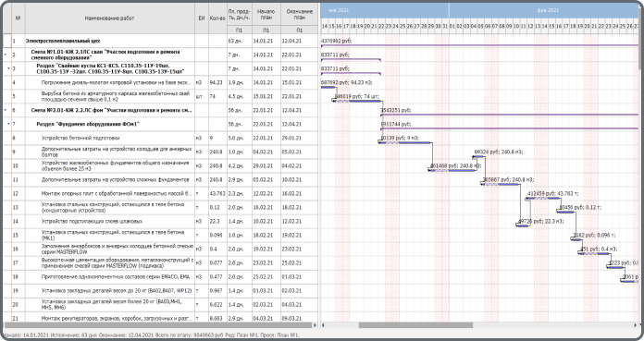644x341 pixels.
Task: Click the Gantt bar labeled "0.12 т"
Action: click(x=565, y=212)
